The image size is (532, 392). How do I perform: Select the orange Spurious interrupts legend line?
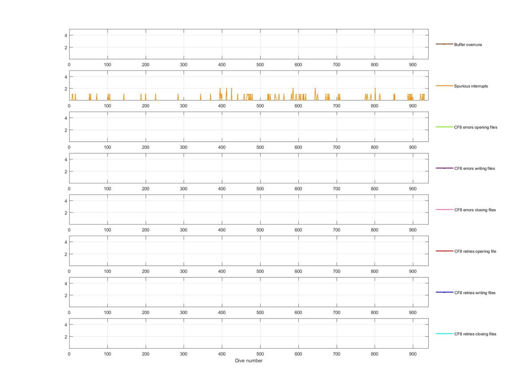444,85
